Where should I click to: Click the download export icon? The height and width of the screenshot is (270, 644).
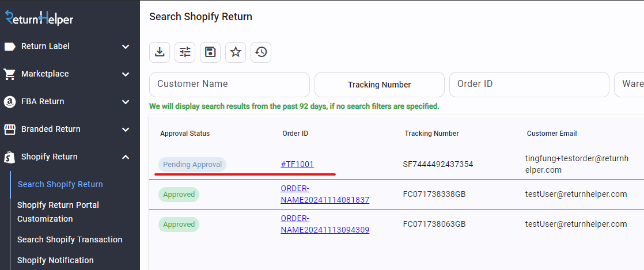160,52
